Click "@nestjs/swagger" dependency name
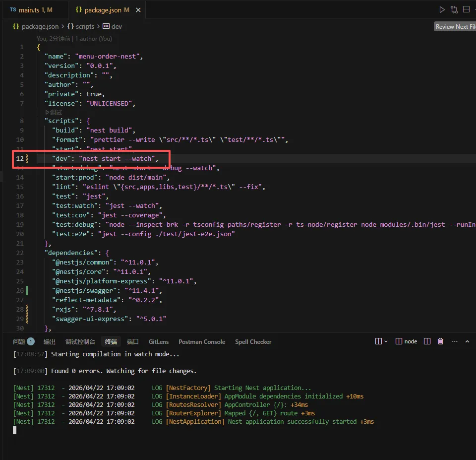The width and height of the screenshot is (476, 460). (x=84, y=290)
